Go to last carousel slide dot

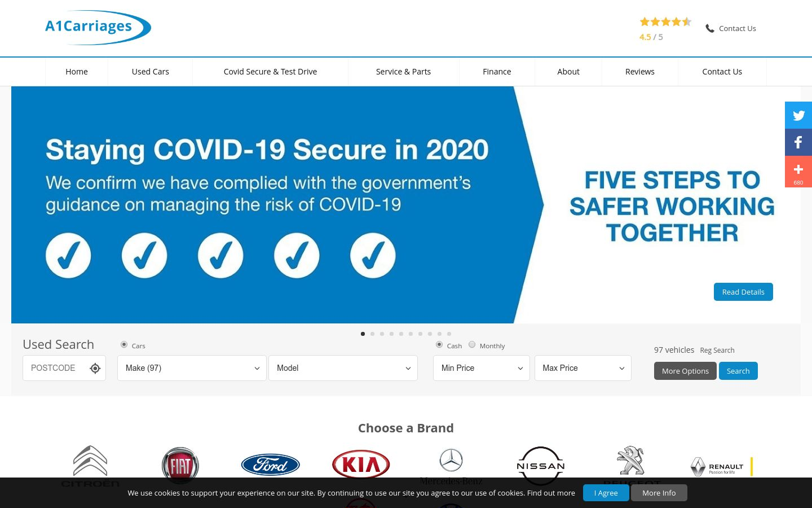[x=449, y=334]
